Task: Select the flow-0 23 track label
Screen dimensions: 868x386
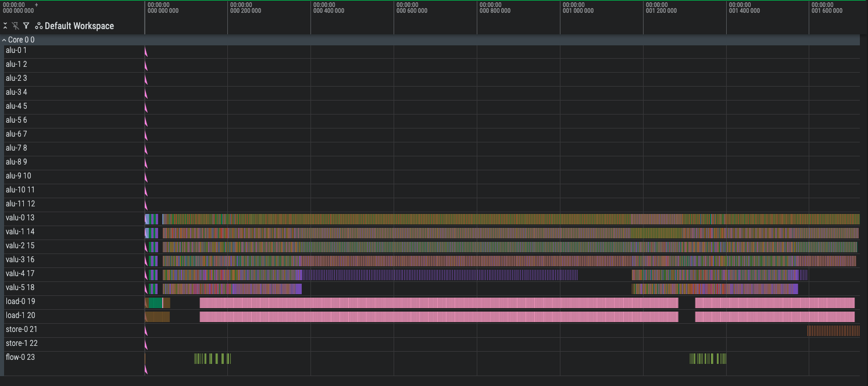Action: tap(19, 357)
